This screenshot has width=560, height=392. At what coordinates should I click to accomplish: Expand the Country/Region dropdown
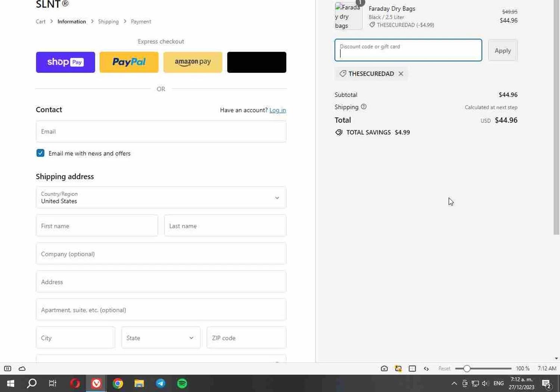tap(161, 197)
